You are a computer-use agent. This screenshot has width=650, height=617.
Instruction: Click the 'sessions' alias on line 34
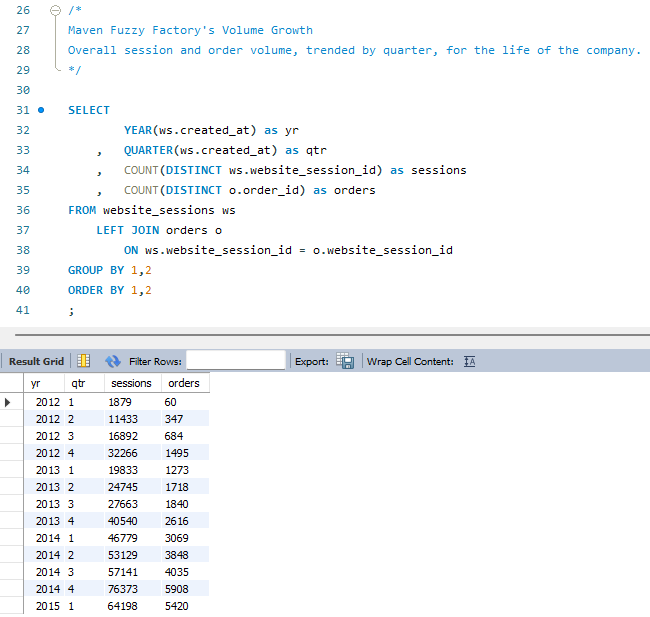pyautogui.click(x=439, y=170)
